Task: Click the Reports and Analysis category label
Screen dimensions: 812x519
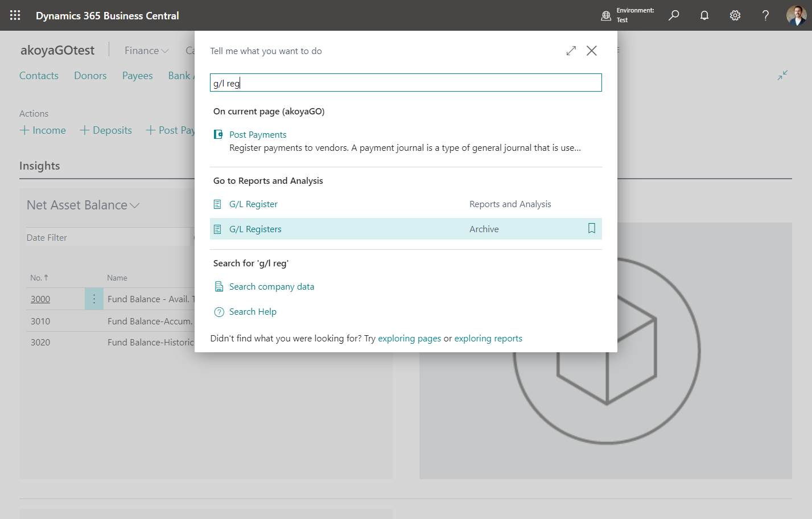Action: pos(510,204)
